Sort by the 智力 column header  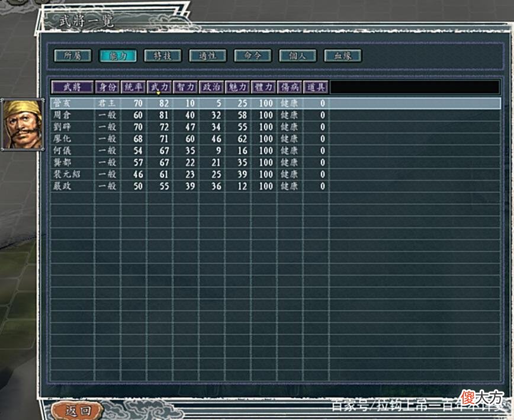tap(185, 87)
